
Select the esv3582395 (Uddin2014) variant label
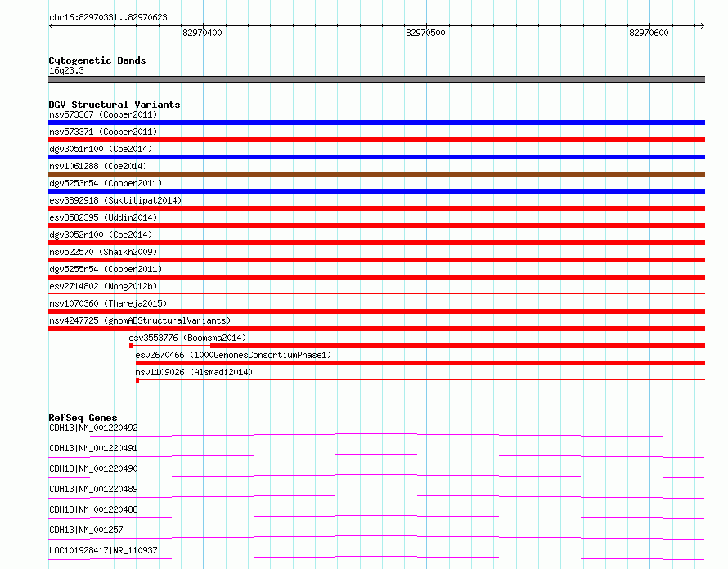tap(103, 217)
